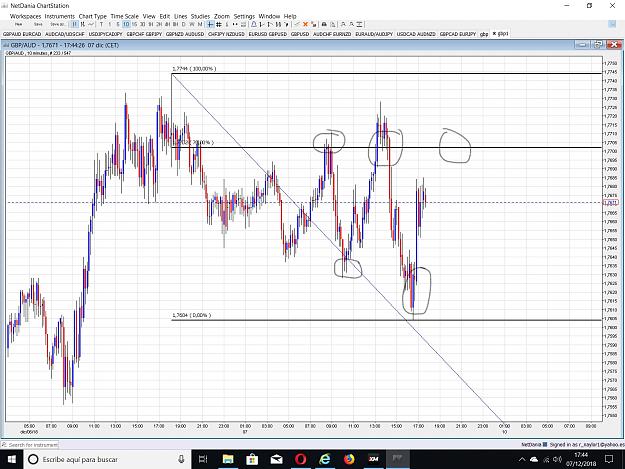Image resolution: width=625 pixels, height=469 pixels.
Task: Click the Save toolbar button
Action: coord(38,24)
